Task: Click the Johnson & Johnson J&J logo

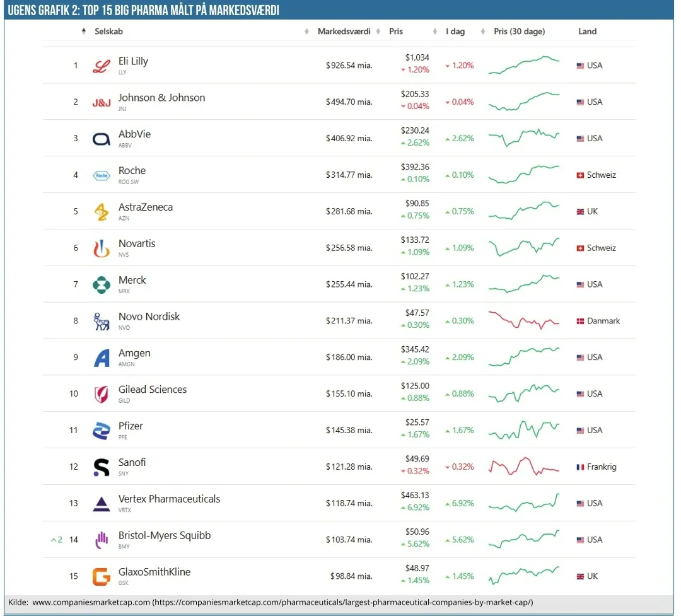Action: click(x=102, y=102)
